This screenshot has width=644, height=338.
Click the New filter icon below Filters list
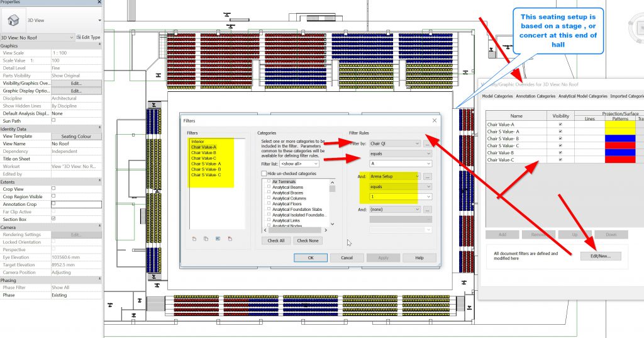(194, 238)
